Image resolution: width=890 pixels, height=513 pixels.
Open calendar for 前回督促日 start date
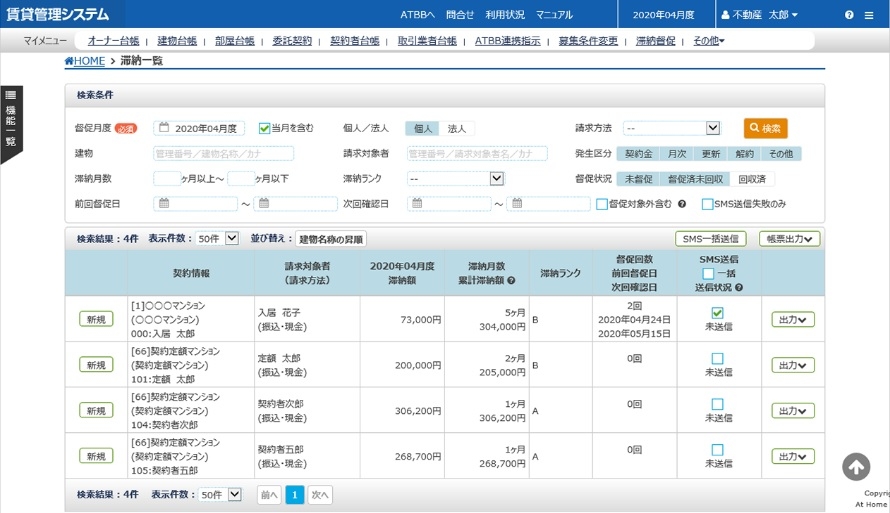pyautogui.click(x=164, y=203)
